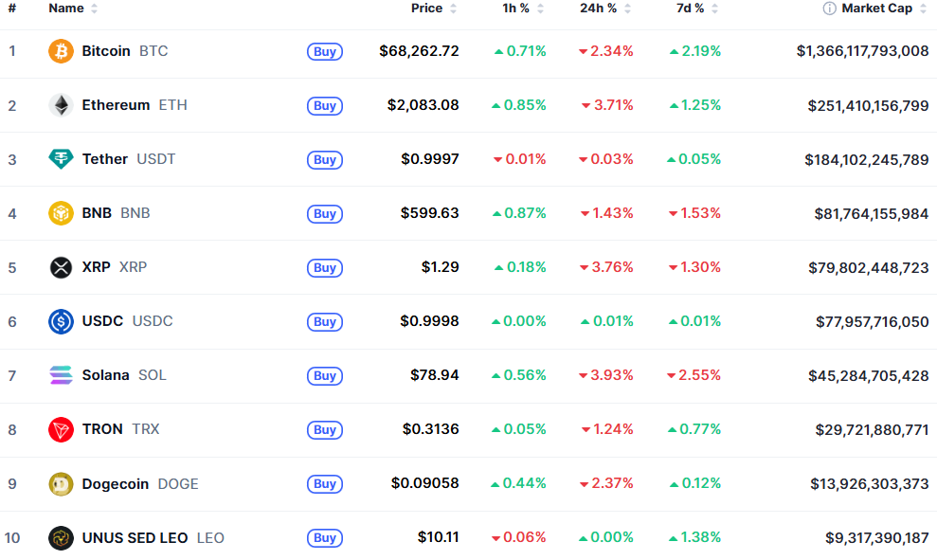The image size is (937, 560).
Task: Sort by 24h % change
Action: point(599,9)
